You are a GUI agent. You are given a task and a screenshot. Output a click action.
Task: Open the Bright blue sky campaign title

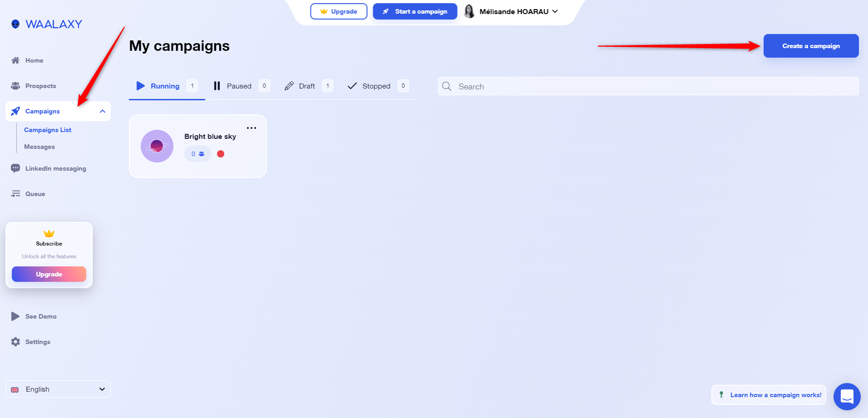click(x=210, y=136)
